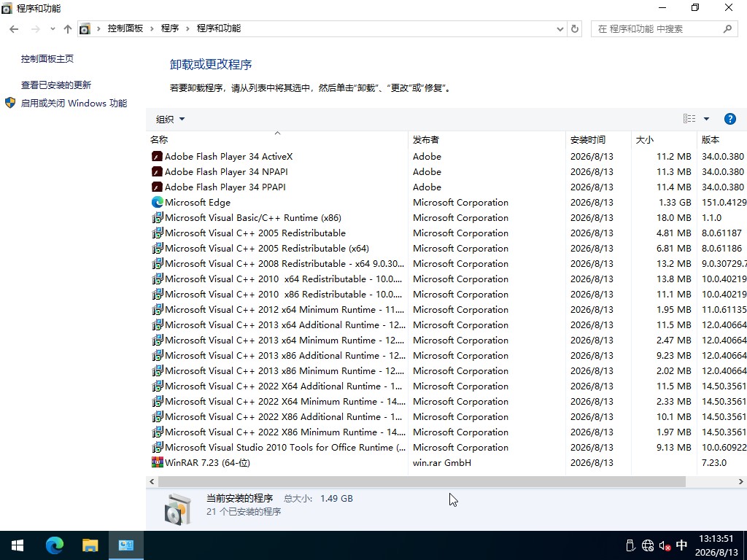Select Visual C++ 2013 x86 Additional Runtime
Image resolution: width=747 pixels, height=560 pixels.
click(446, 355)
